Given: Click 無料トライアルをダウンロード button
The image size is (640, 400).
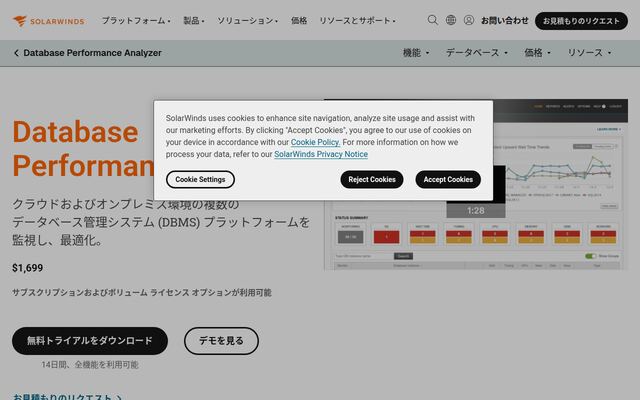Looking at the screenshot, I should (x=90, y=341).
